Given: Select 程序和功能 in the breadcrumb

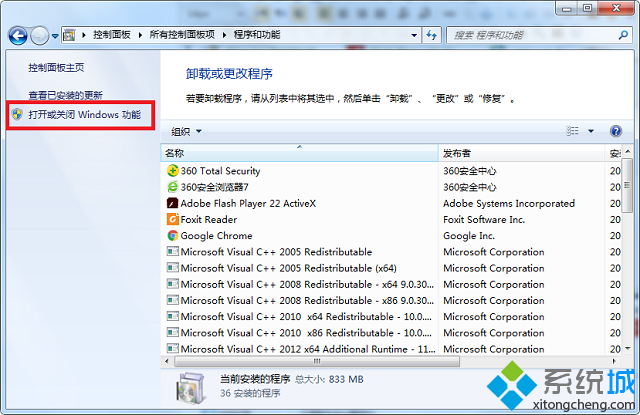Looking at the screenshot, I should 257,35.
